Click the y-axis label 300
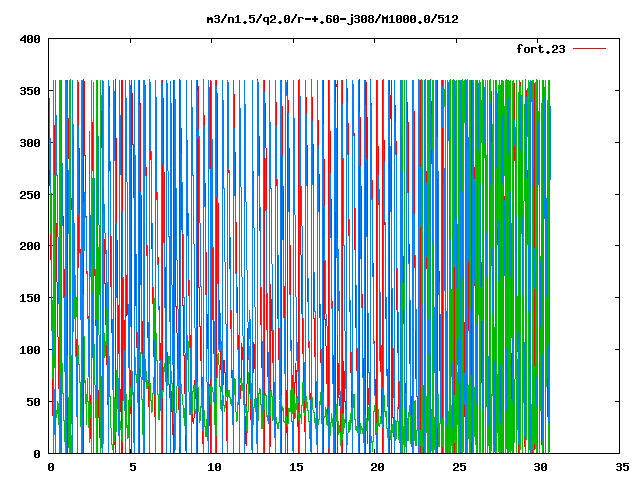This screenshot has height=480, width=640. [x=30, y=143]
